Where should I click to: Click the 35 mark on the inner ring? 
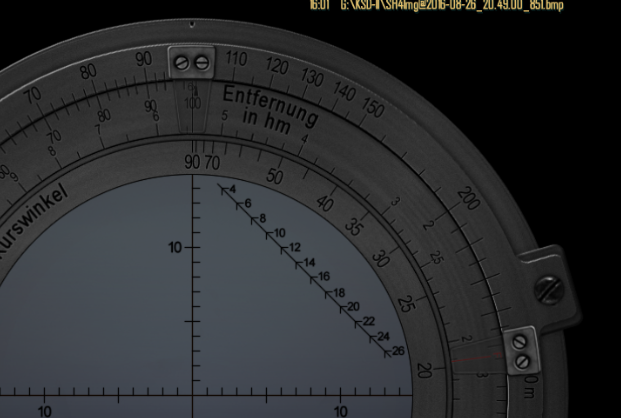tap(352, 227)
